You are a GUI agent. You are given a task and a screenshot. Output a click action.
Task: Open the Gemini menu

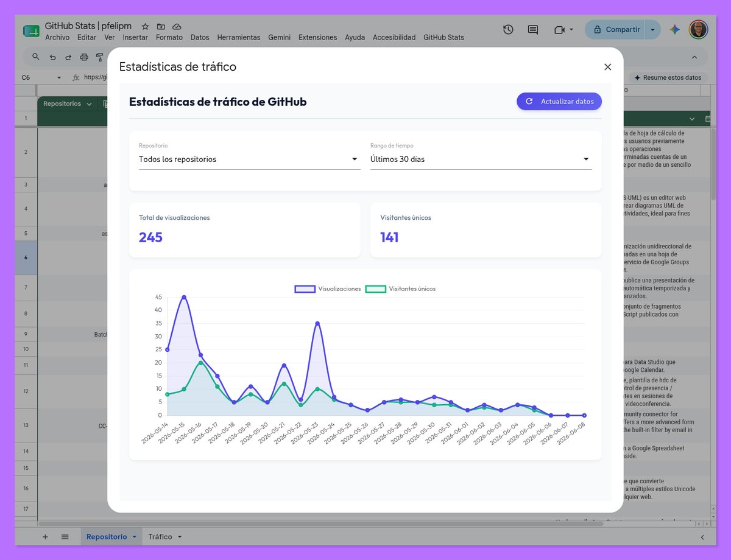(280, 37)
